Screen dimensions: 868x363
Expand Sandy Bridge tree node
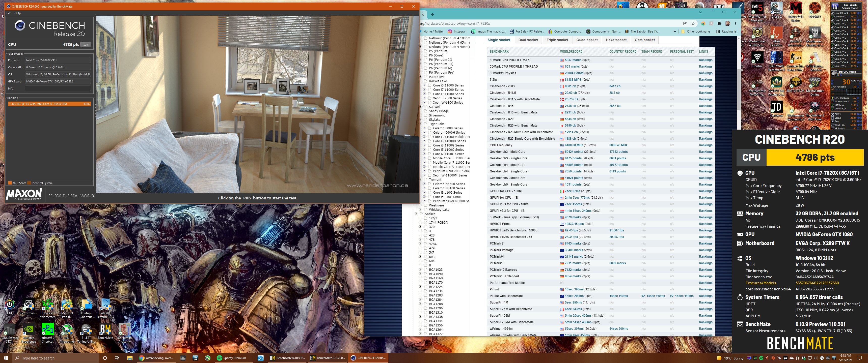click(420, 111)
